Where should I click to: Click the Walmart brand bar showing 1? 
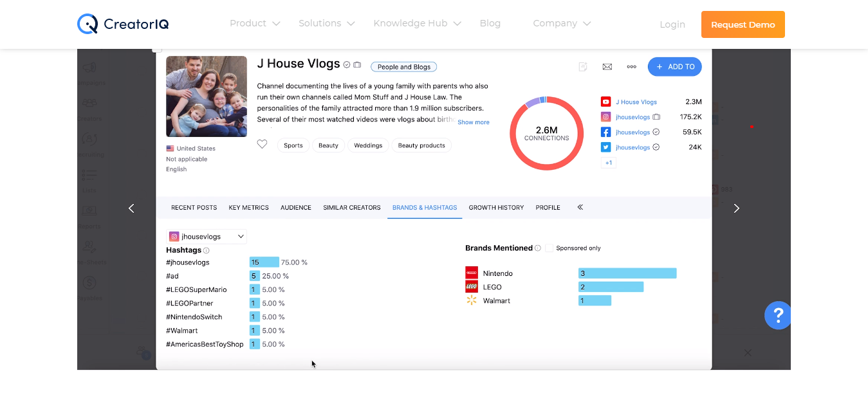coord(595,300)
